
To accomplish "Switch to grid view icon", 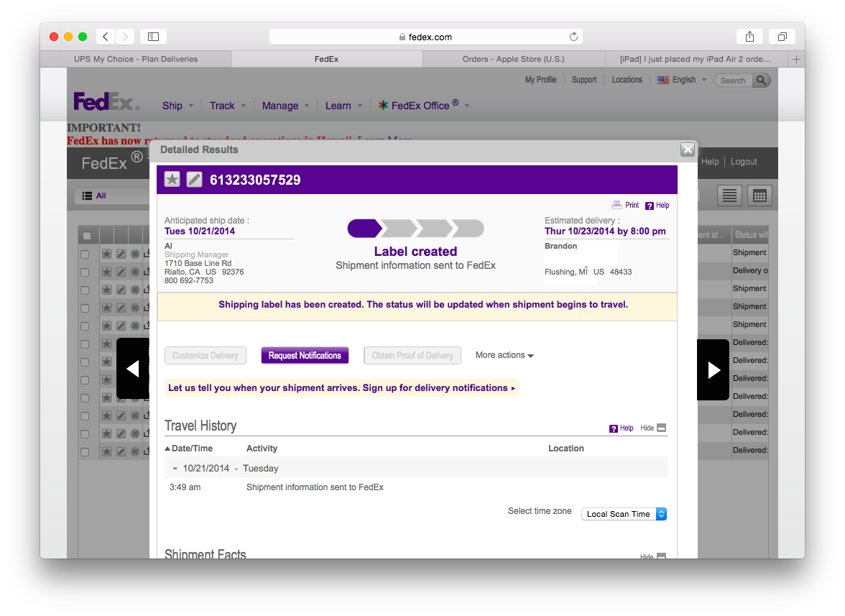I will tap(759, 196).
